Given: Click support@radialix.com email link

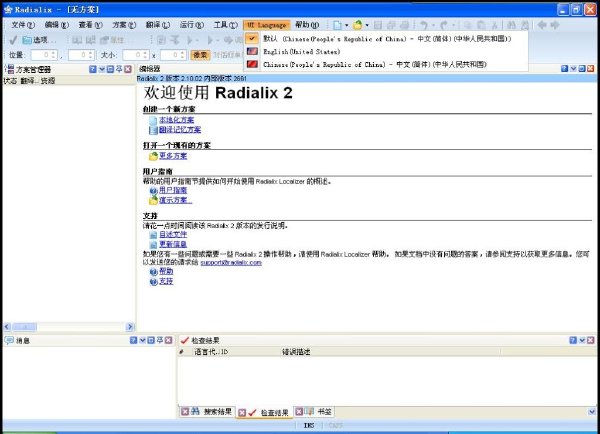Looking at the screenshot, I should (x=231, y=263).
